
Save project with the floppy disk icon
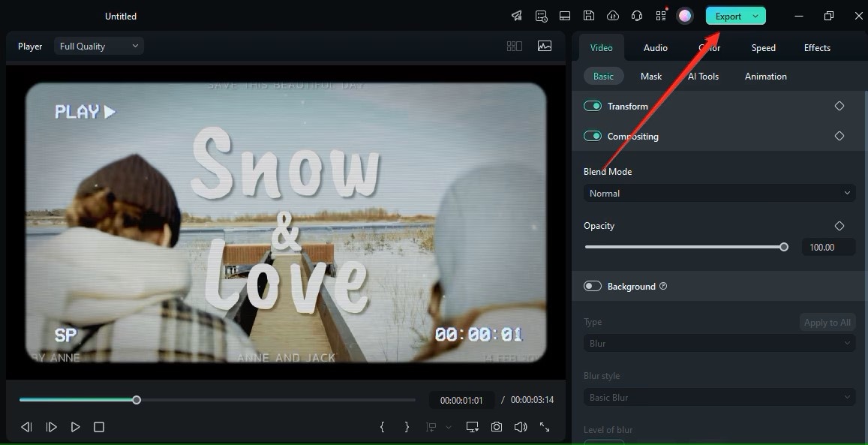(589, 16)
